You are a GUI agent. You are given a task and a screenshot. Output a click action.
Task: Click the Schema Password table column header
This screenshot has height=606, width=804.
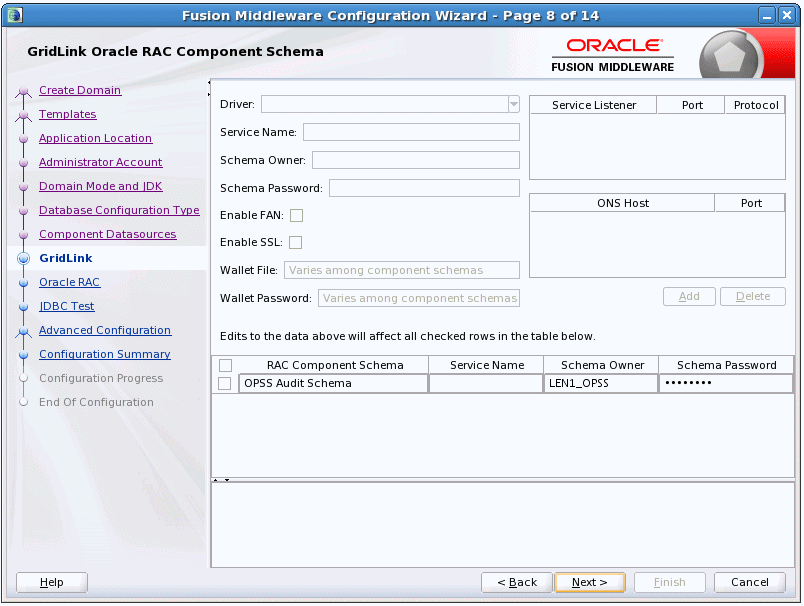pyautogui.click(x=727, y=365)
